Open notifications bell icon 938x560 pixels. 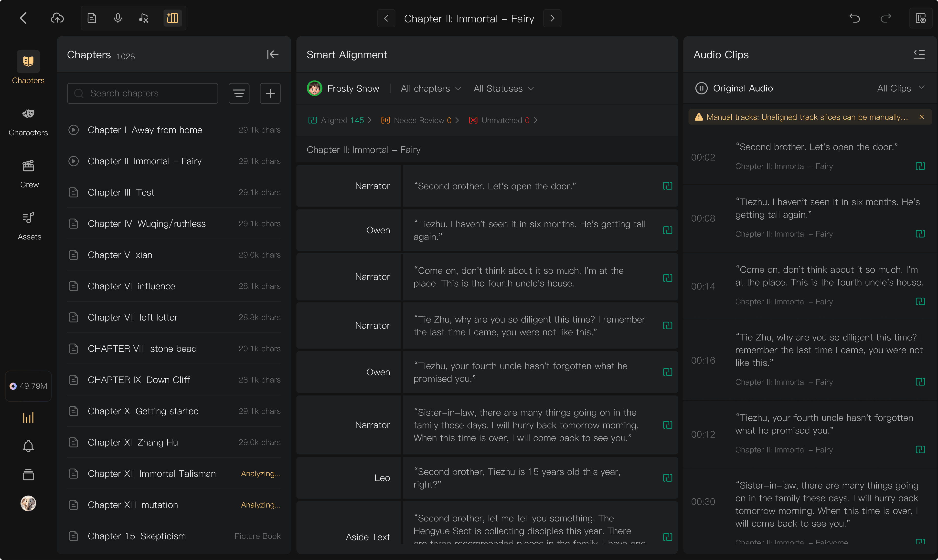point(28,446)
